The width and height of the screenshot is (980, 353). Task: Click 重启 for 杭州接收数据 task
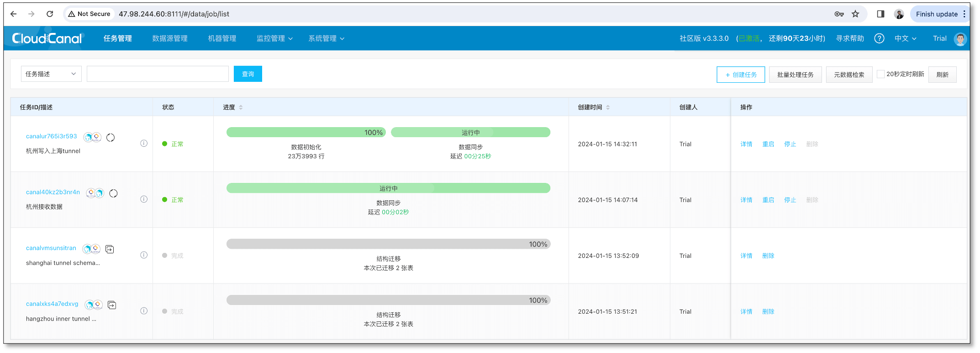click(x=768, y=200)
